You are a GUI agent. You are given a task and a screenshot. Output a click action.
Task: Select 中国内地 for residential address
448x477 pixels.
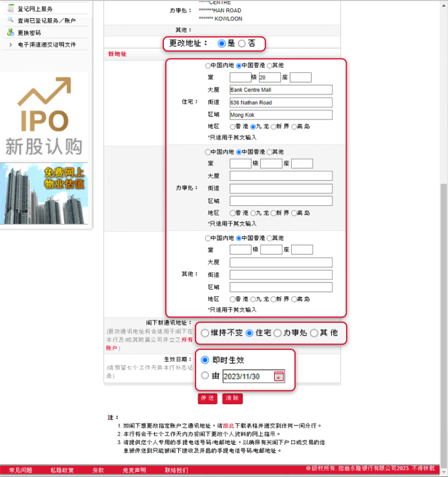[x=208, y=66]
